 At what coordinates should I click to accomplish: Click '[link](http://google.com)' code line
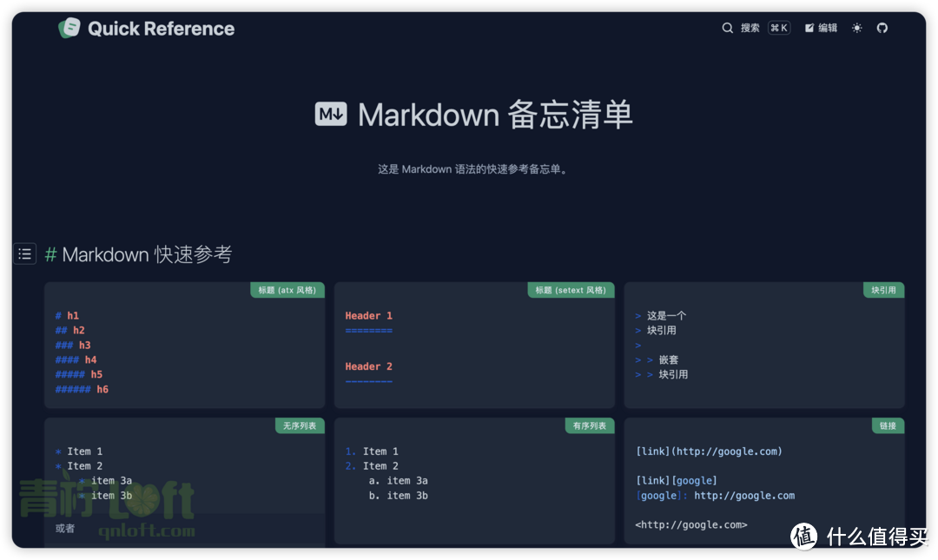pos(709,451)
